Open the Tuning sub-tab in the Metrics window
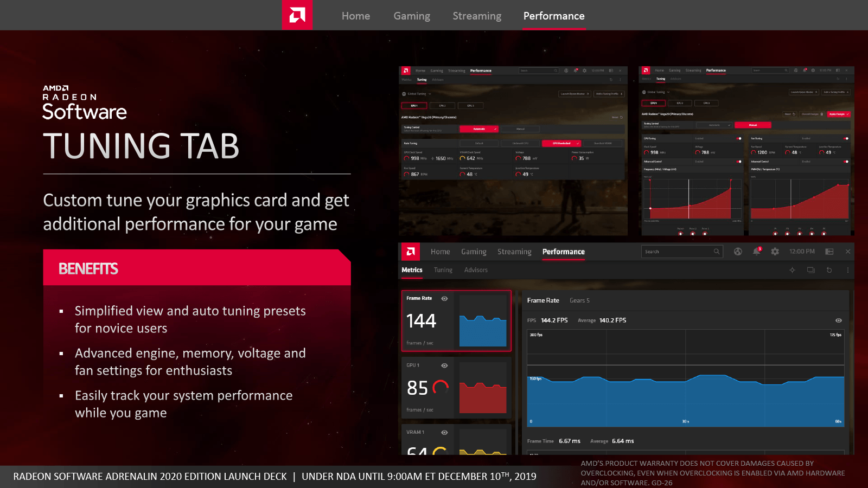Image resolution: width=868 pixels, height=488 pixels. coord(443,270)
